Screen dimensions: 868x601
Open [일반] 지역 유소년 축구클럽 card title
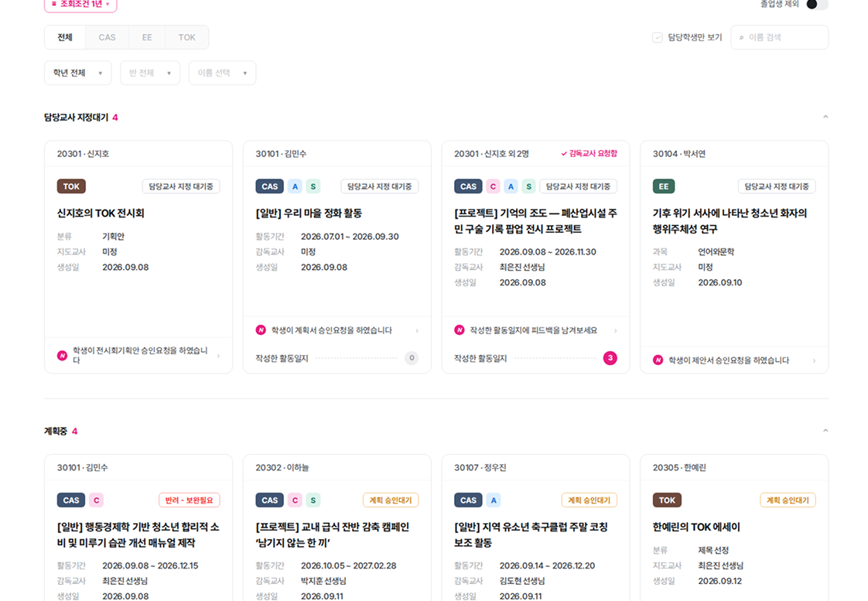531,534
